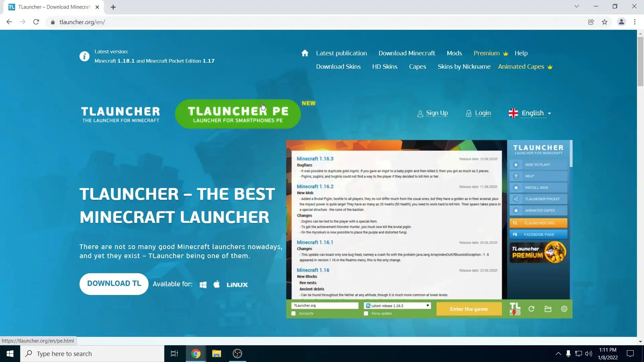Click the share page icon
This screenshot has width=644, height=362.
(591, 22)
